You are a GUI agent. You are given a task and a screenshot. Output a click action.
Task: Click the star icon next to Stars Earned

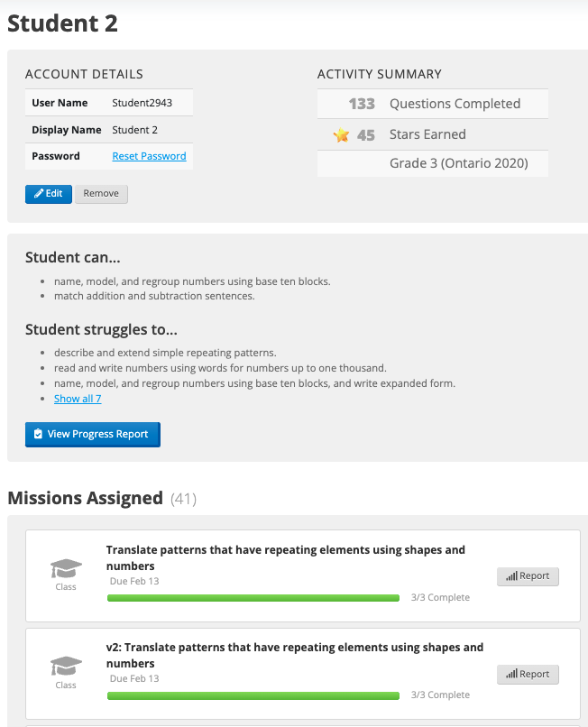(340, 135)
